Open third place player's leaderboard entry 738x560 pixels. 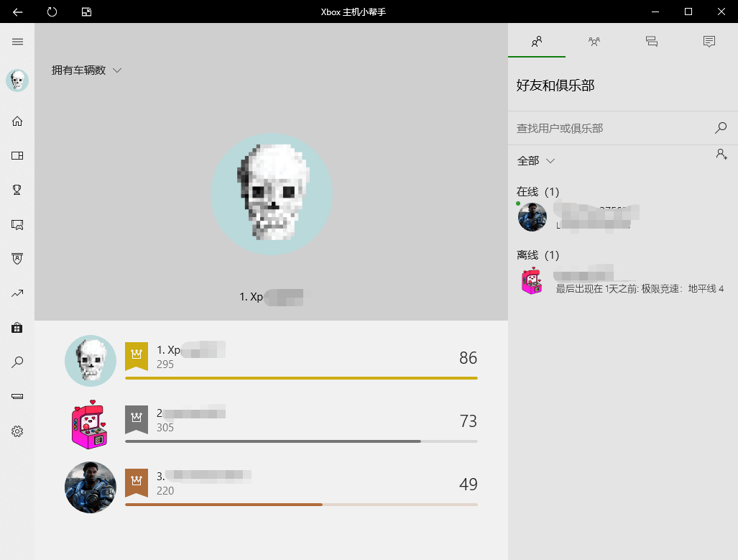271,487
